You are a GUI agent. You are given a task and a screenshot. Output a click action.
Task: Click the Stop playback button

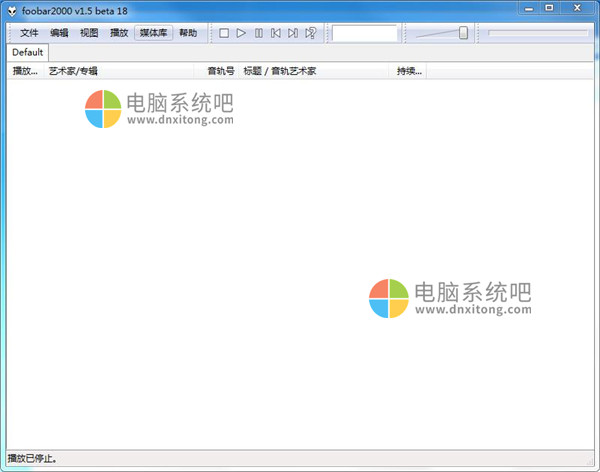point(224,33)
